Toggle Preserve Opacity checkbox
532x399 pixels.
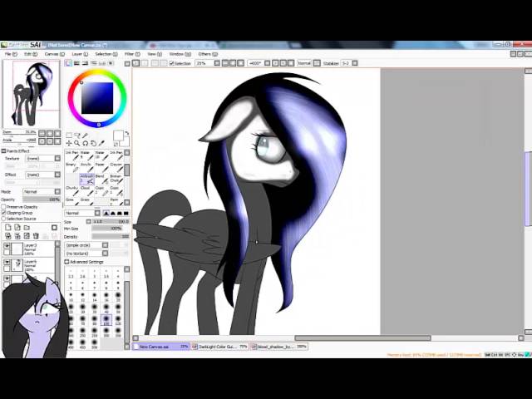tap(4, 207)
